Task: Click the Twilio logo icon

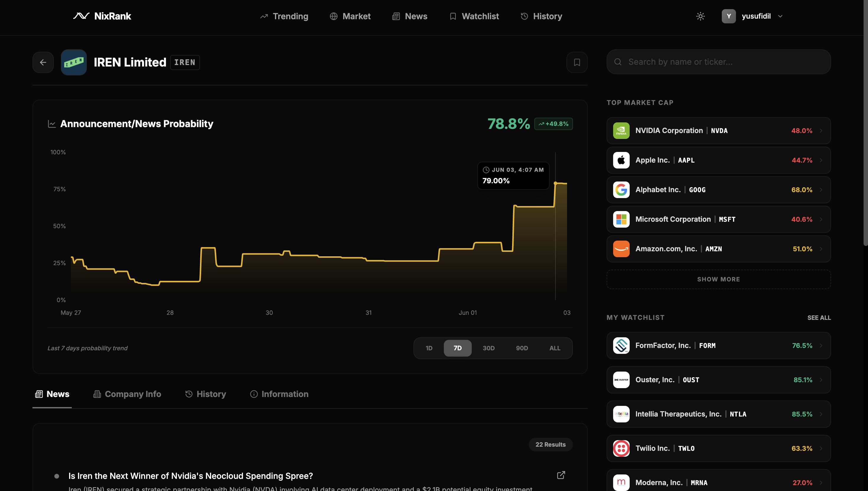Action: [x=621, y=448]
